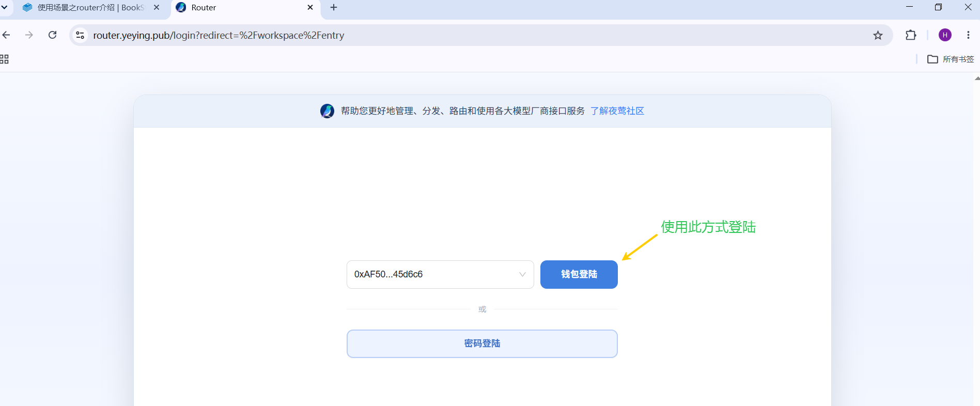980x406 pixels.
Task: Go forward to the next page
Action: 29,35
